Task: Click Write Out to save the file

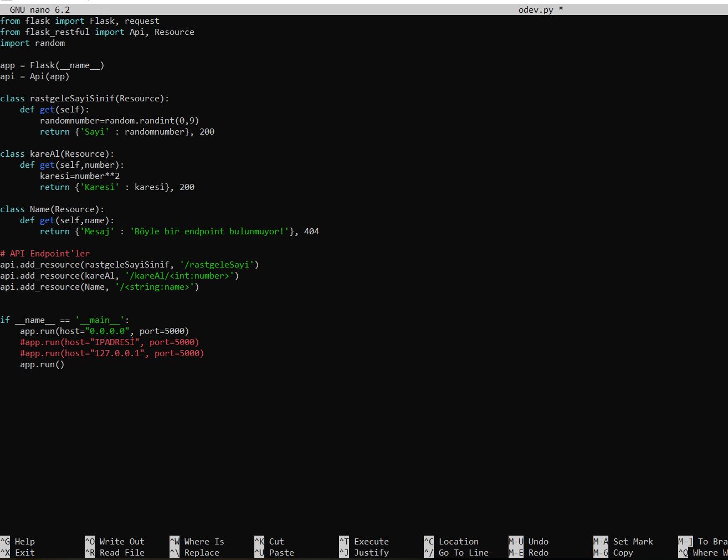Action: coord(121,541)
